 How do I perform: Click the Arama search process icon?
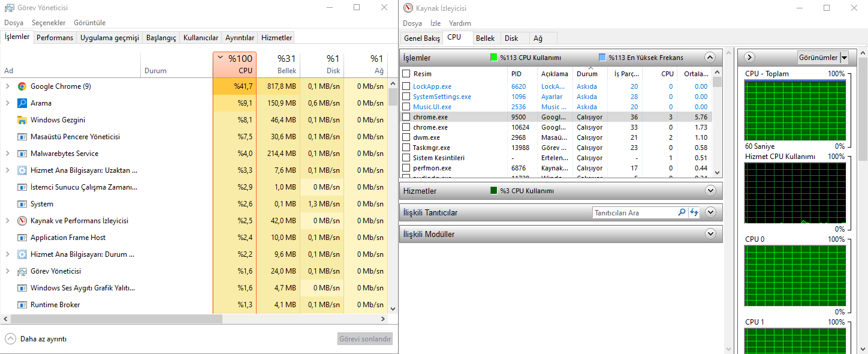pyautogui.click(x=22, y=103)
